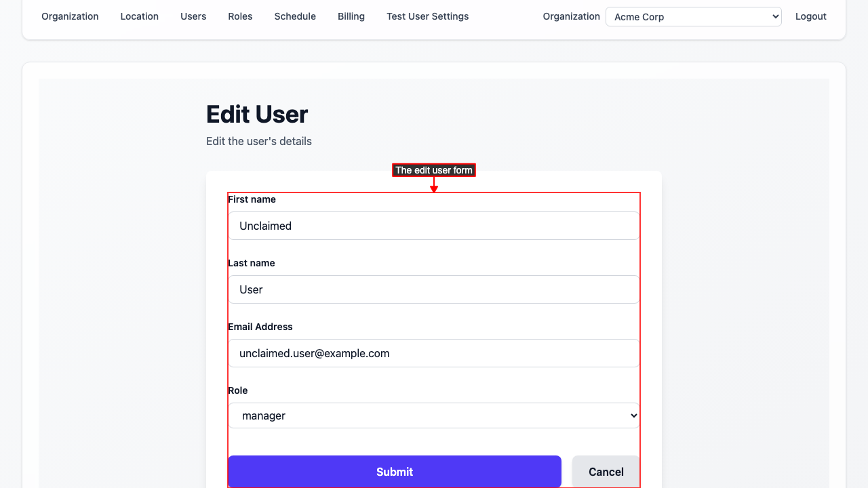The height and width of the screenshot is (488, 868).
Task: Click the First name input containing Unclaimed
Action: (433, 226)
